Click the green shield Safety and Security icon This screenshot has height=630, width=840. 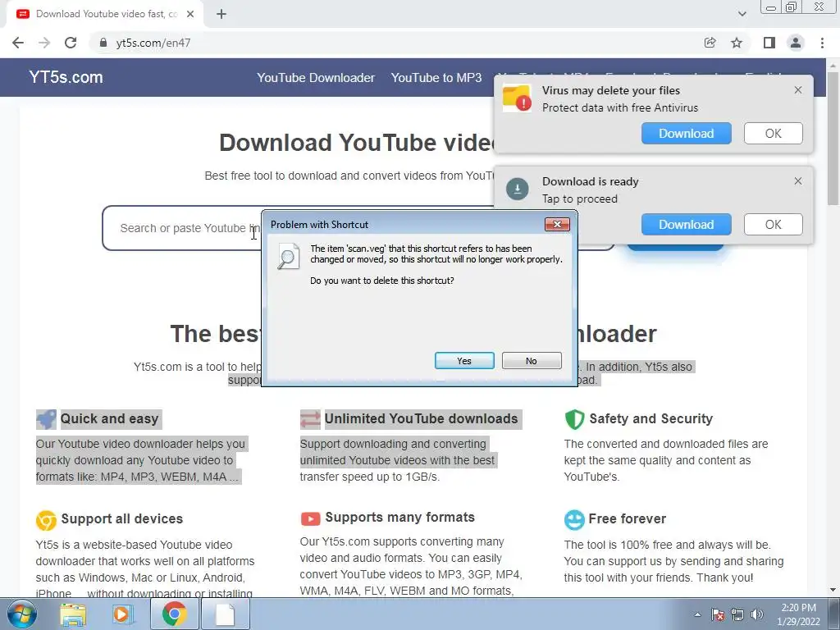coord(574,419)
